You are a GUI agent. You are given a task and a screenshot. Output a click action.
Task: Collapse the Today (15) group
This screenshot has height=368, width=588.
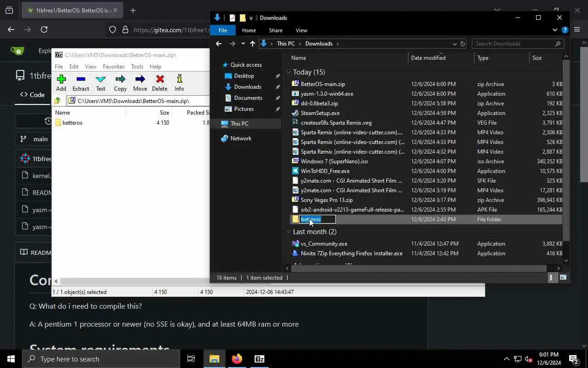pos(288,72)
